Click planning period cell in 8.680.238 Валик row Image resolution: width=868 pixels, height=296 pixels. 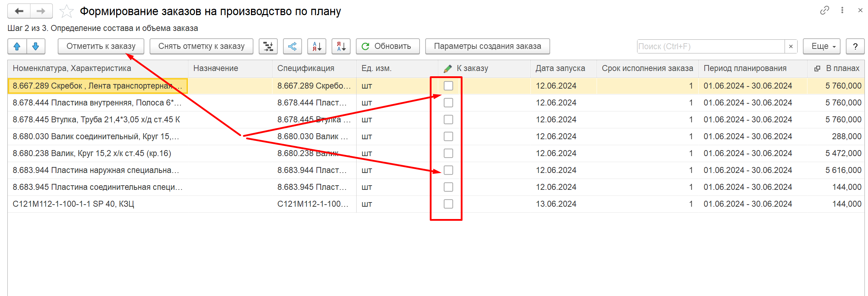point(753,153)
